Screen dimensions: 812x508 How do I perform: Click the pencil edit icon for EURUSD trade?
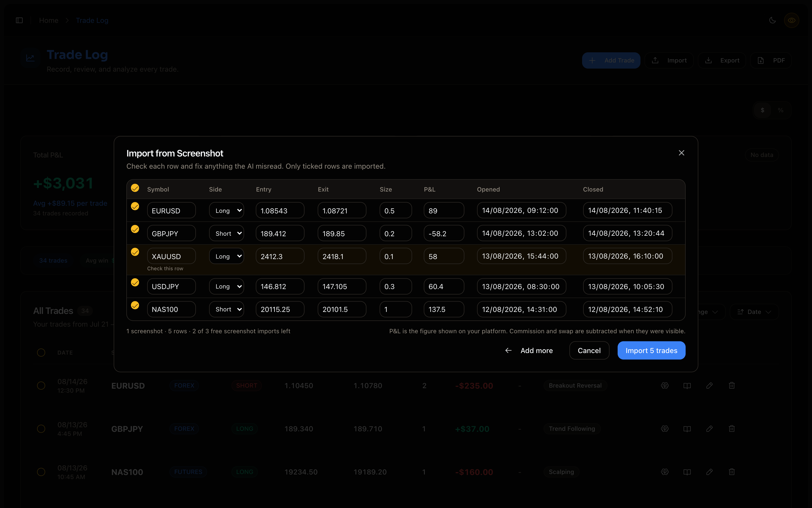click(709, 385)
